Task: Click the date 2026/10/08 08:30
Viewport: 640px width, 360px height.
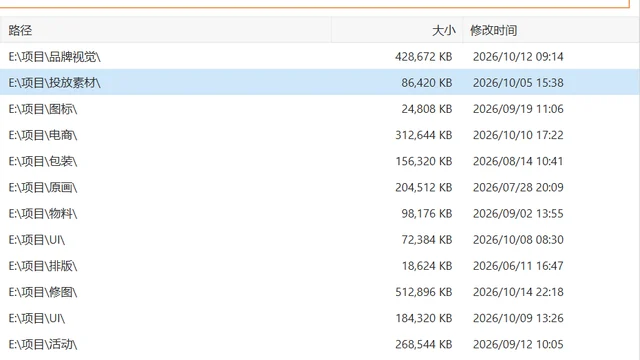Action: click(x=518, y=240)
